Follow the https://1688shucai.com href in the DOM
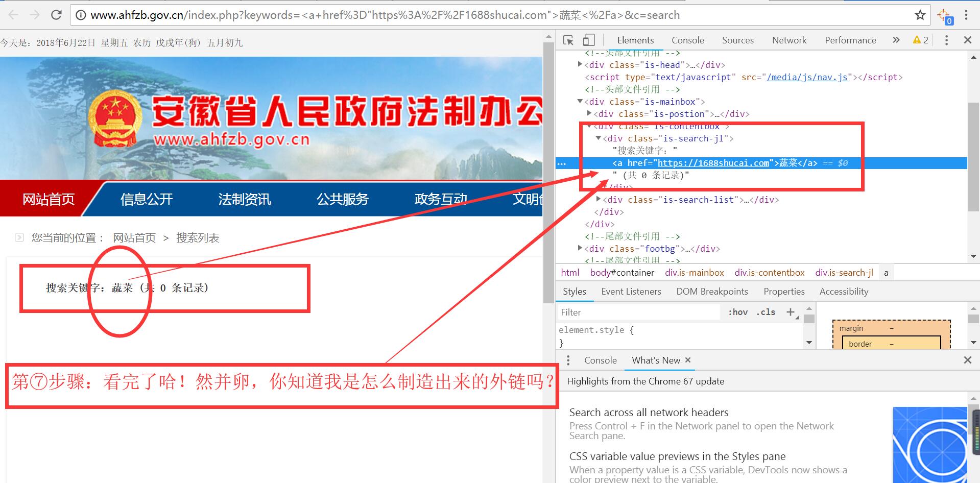The image size is (980, 483). [713, 163]
